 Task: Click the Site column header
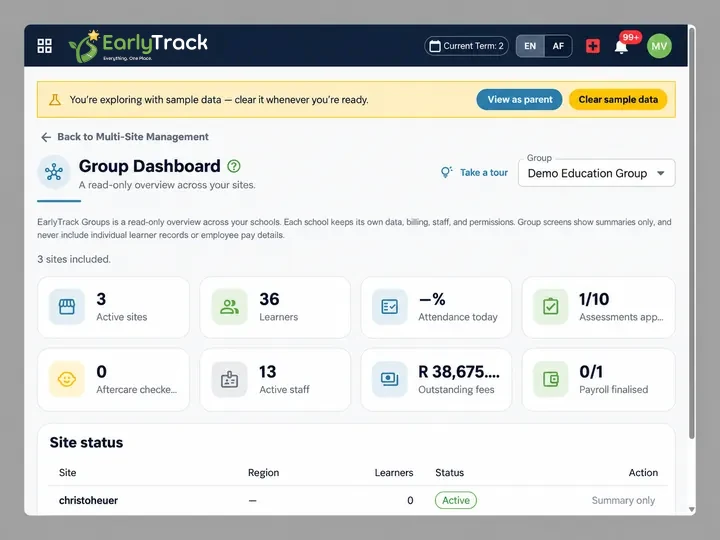pos(68,472)
